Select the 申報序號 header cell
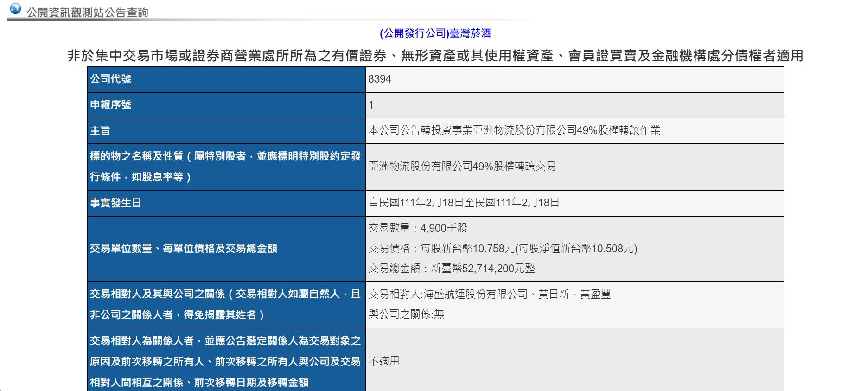 pyautogui.click(x=226, y=105)
